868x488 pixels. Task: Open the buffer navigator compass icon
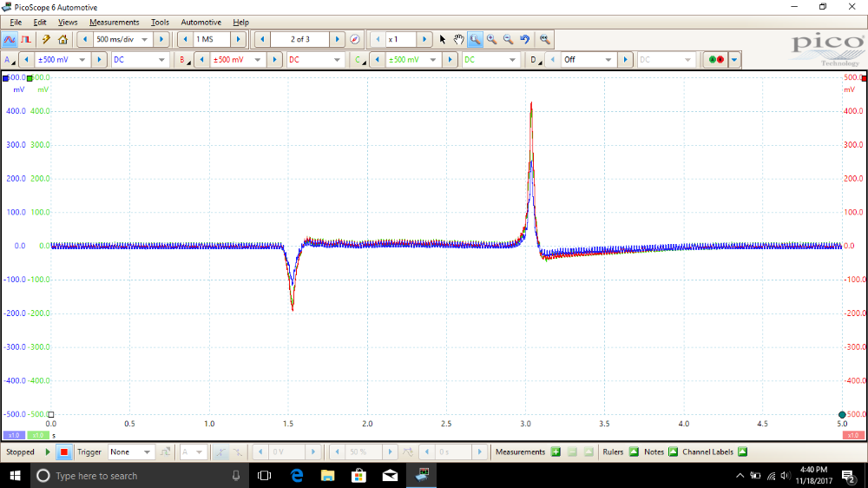coord(354,39)
